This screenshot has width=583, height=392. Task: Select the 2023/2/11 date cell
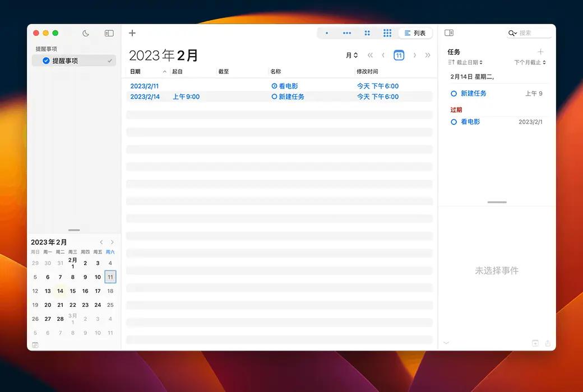pos(144,86)
